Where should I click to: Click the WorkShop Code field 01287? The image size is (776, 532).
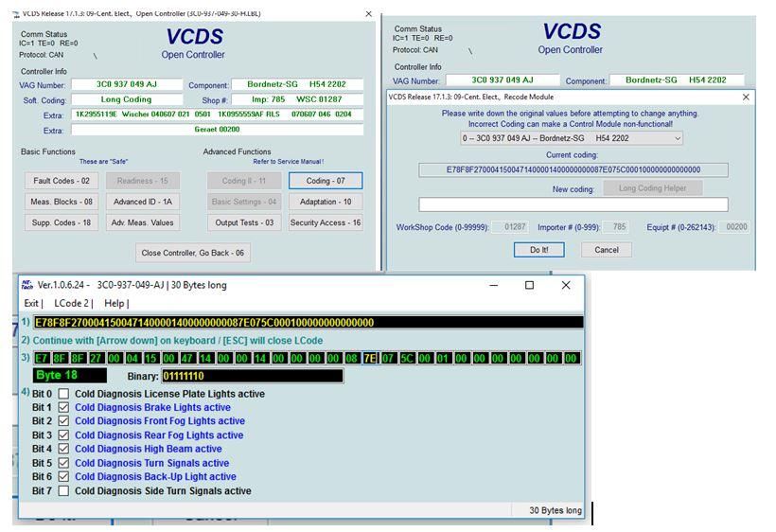[x=510, y=227]
